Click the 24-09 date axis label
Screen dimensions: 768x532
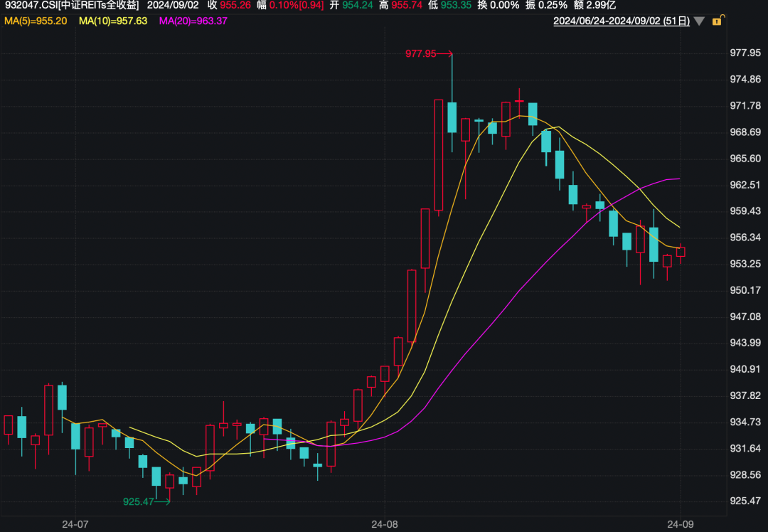click(681, 524)
